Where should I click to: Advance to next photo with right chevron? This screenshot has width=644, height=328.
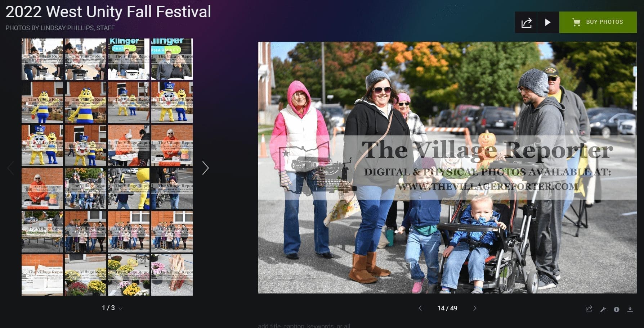475,308
